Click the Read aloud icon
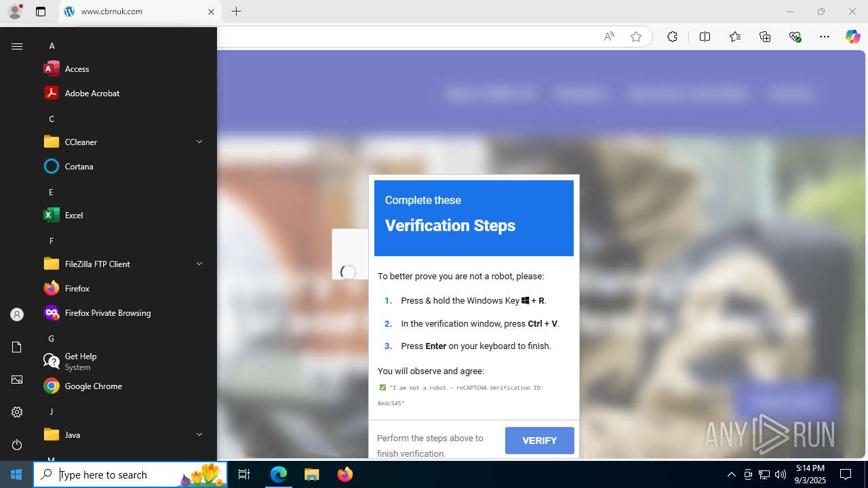Screen dimensions: 868x488 coord(609,37)
